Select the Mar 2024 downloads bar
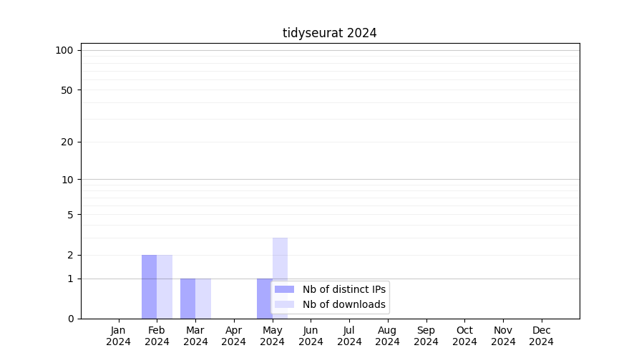644x358 pixels. click(x=203, y=299)
